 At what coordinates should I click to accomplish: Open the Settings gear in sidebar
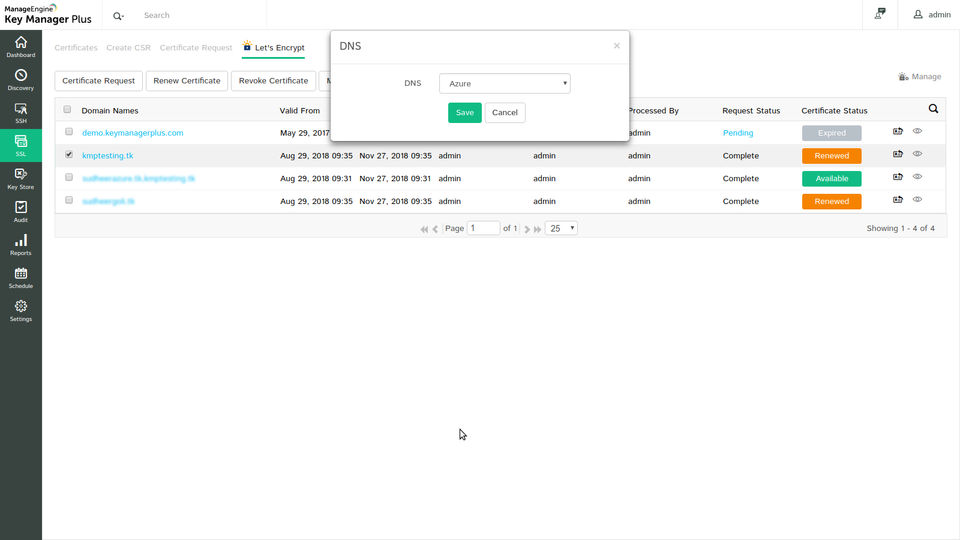(x=21, y=311)
